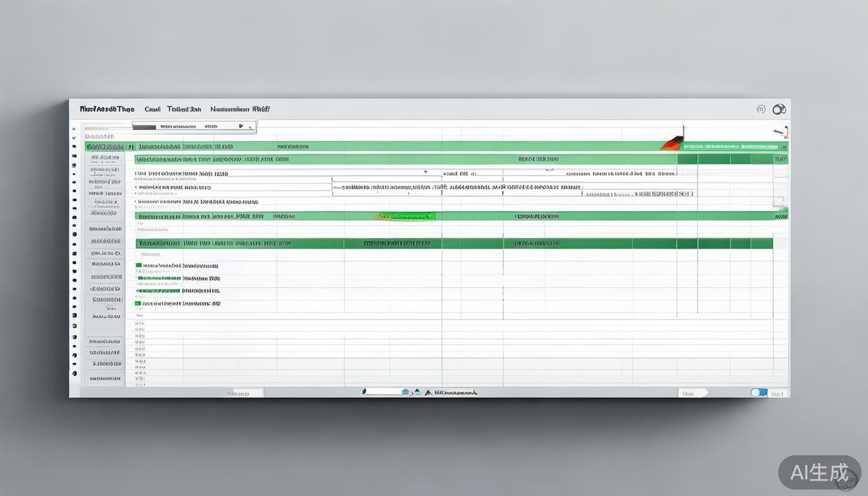This screenshot has height=496, width=868.
Task: Click the input field in the bottom status bar
Action: [381, 391]
